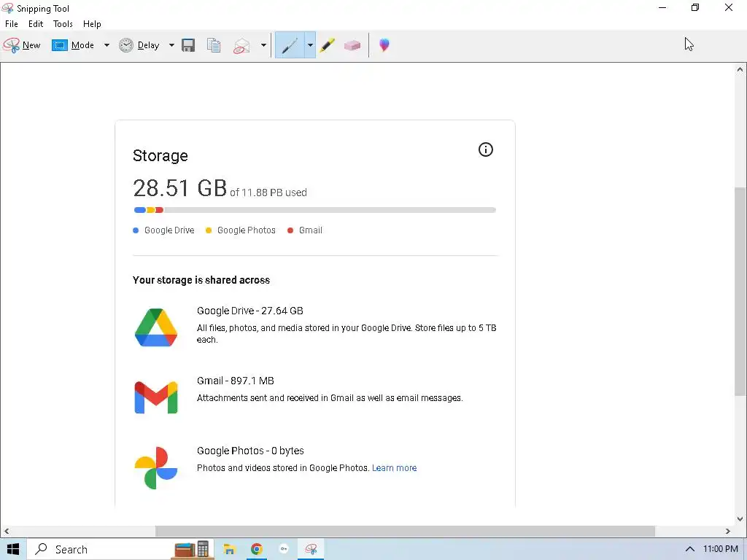Image resolution: width=747 pixels, height=560 pixels.
Task: Click the "Gmail - 897.1 MB" heading
Action: click(236, 381)
